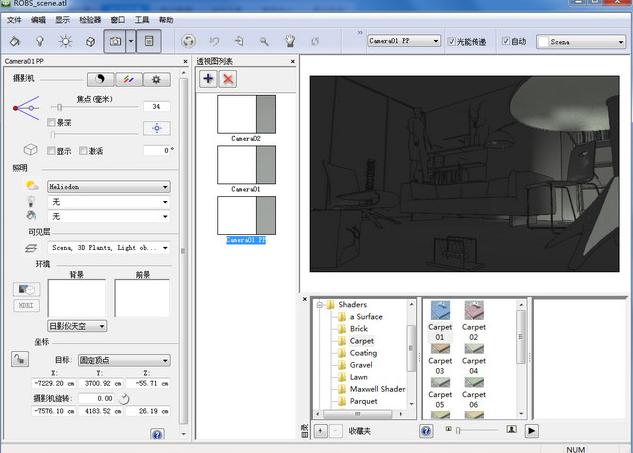Image resolution: width=633 pixels, height=453 pixels.
Task: Open the visible layers dropdown
Action: pos(109,247)
